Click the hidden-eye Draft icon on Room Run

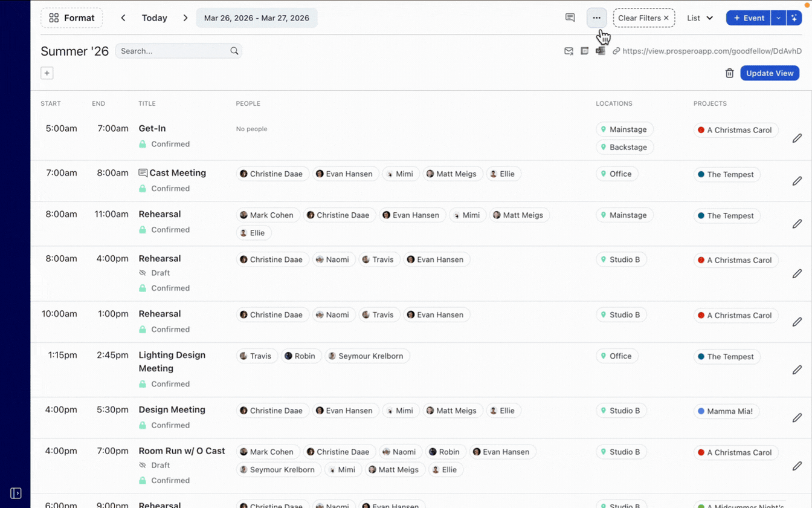pyautogui.click(x=143, y=465)
